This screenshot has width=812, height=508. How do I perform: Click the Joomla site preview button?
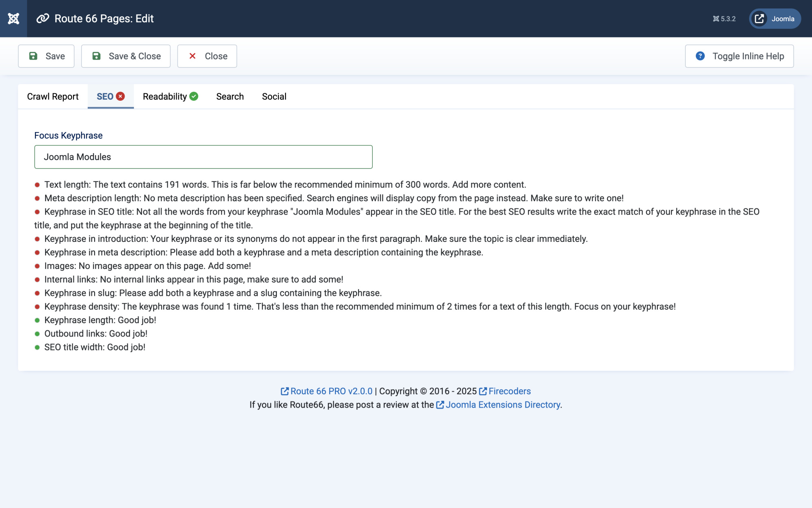(x=775, y=19)
